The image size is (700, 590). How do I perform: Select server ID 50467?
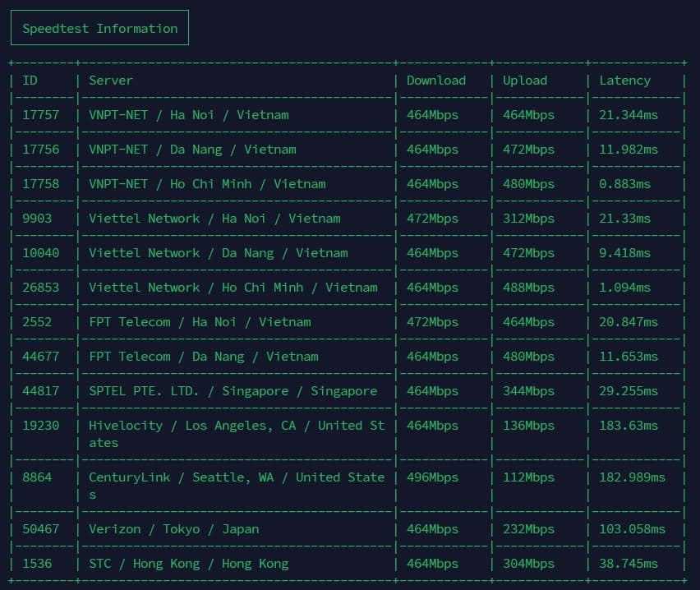tap(40, 529)
